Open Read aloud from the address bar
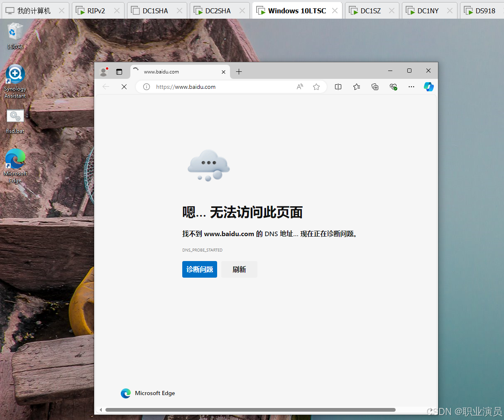 coord(300,87)
